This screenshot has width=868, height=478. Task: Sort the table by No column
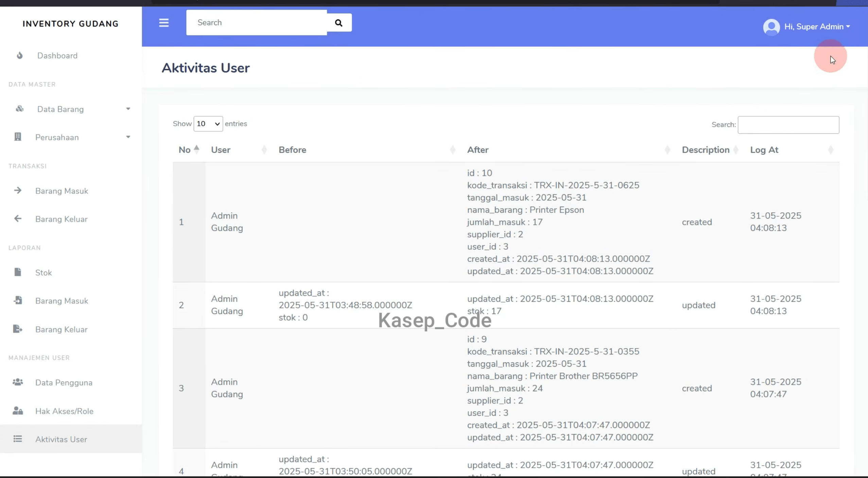tap(189, 150)
